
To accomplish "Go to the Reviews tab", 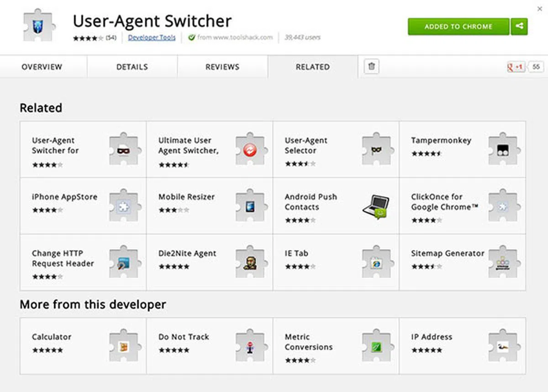I will [222, 67].
